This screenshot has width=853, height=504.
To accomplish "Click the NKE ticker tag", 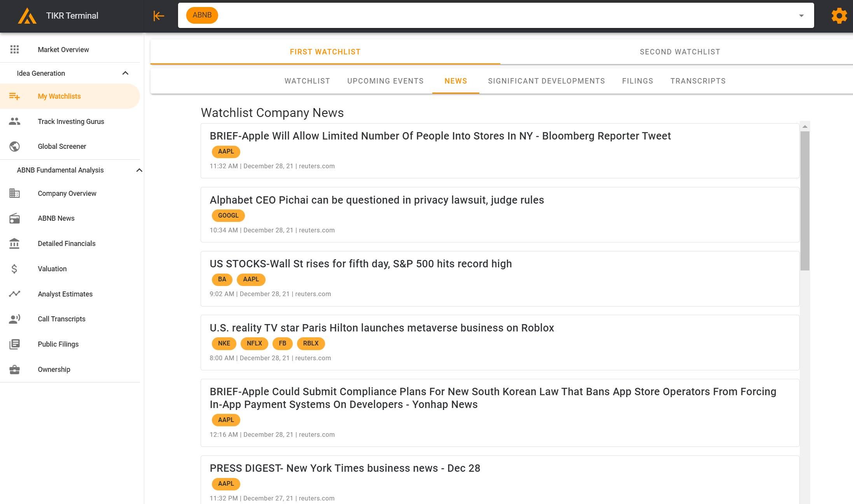I will 224,344.
